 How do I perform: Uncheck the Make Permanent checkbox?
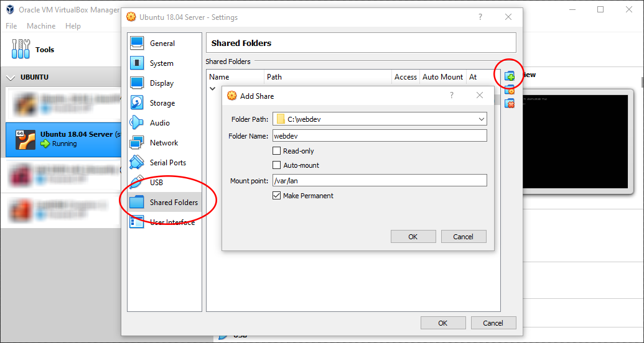(x=276, y=196)
